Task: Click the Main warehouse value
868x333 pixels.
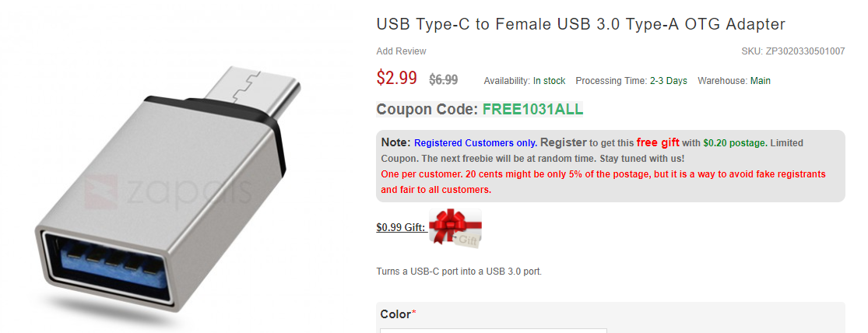Action: pyautogui.click(x=761, y=81)
